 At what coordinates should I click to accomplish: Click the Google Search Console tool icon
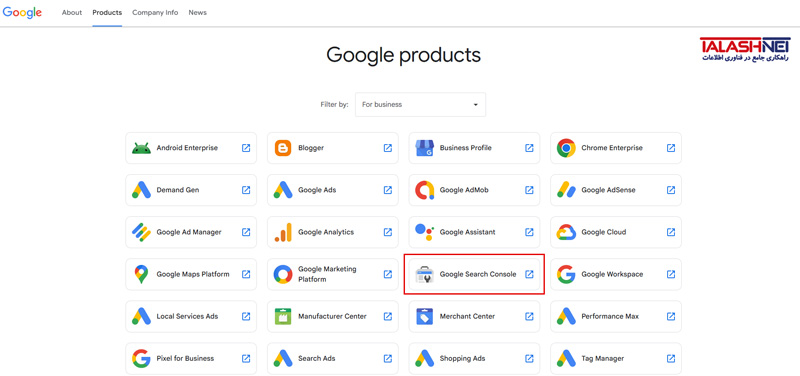[424, 274]
